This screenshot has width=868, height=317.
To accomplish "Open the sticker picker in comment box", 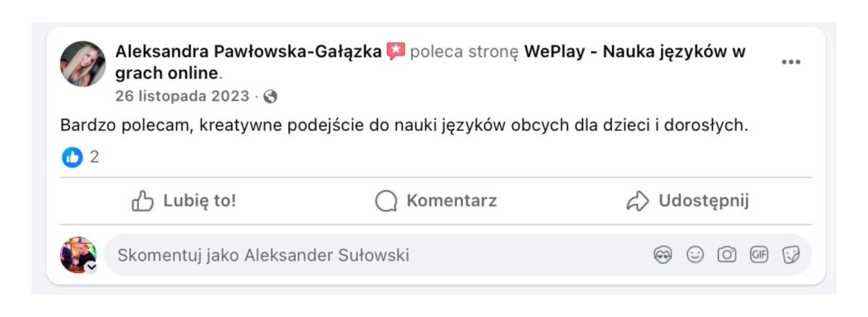I will [791, 255].
